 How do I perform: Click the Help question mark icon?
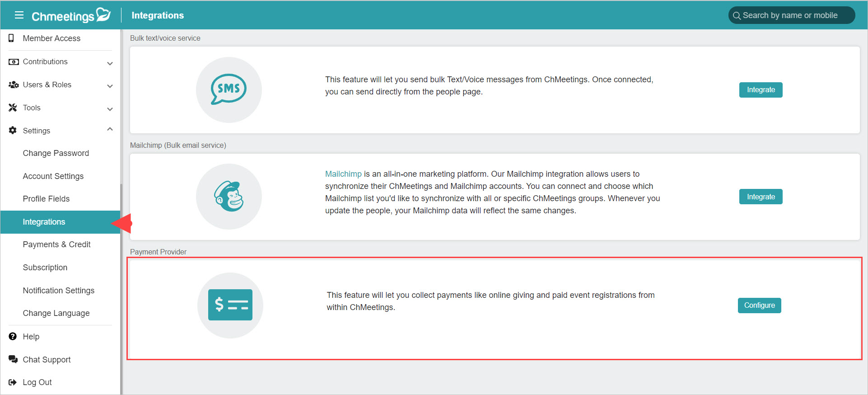(13, 337)
